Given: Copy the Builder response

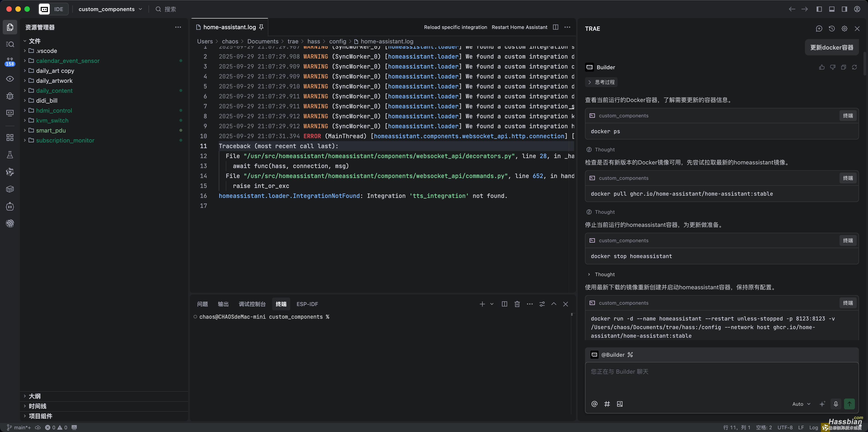Looking at the screenshot, I should (x=843, y=67).
